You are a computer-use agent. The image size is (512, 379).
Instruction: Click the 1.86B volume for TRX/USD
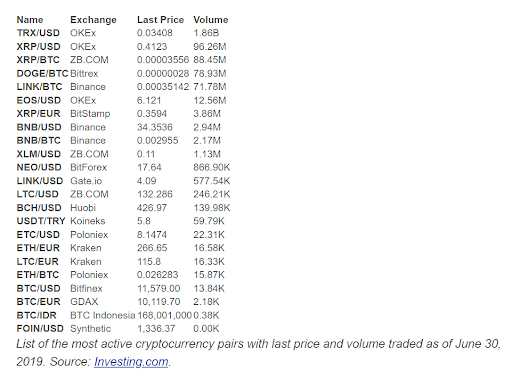coord(206,33)
